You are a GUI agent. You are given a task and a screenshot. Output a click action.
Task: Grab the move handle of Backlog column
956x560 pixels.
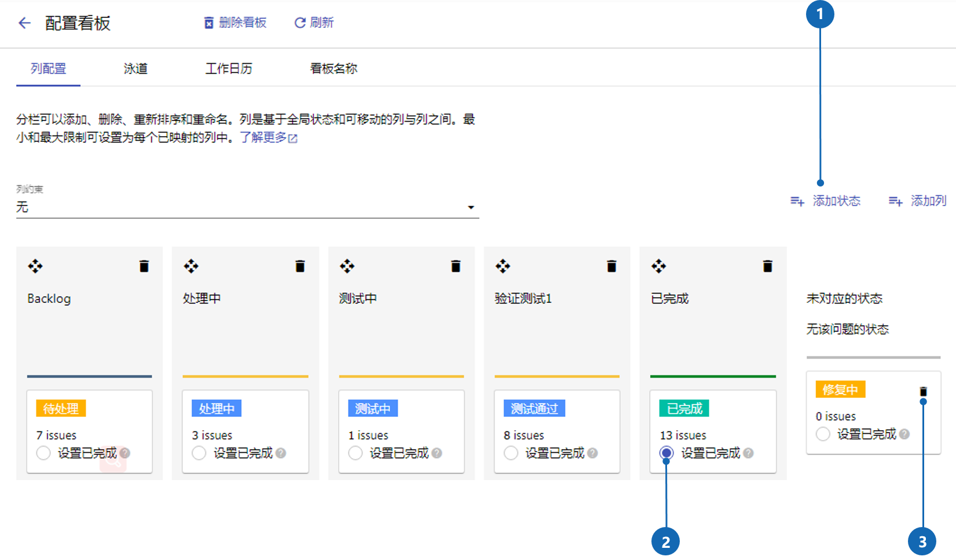(x=35, y=266)
